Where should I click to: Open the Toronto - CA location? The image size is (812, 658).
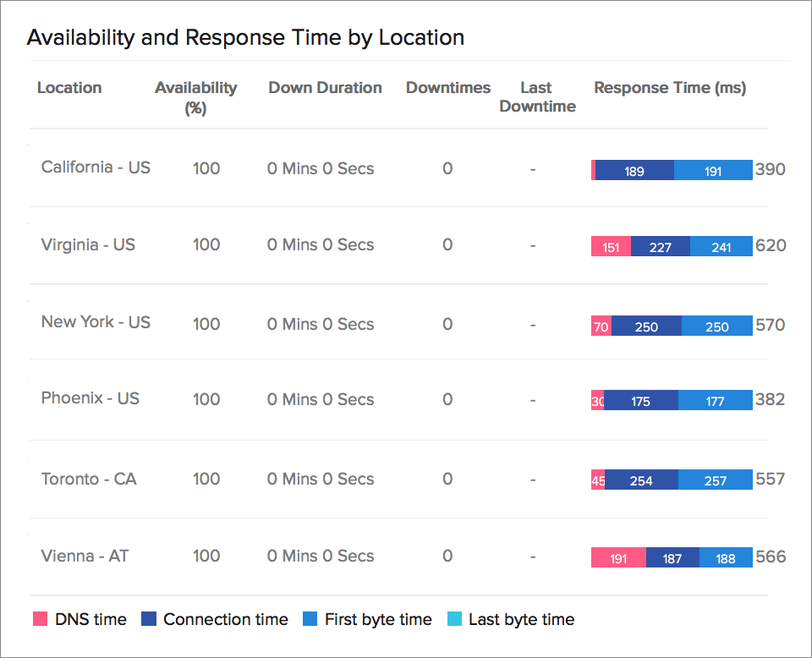pyautogui.click(x=89, y=480)
